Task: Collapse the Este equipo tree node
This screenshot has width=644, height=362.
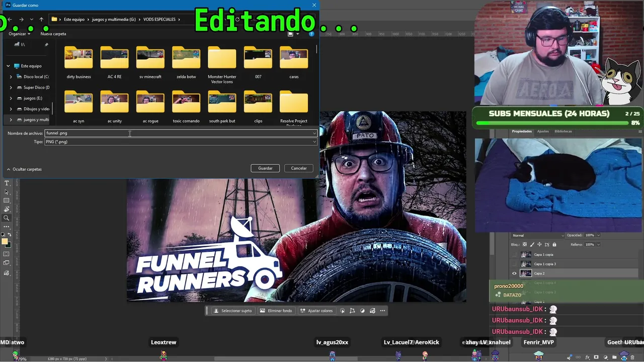Action: click(x=9, y=66)
